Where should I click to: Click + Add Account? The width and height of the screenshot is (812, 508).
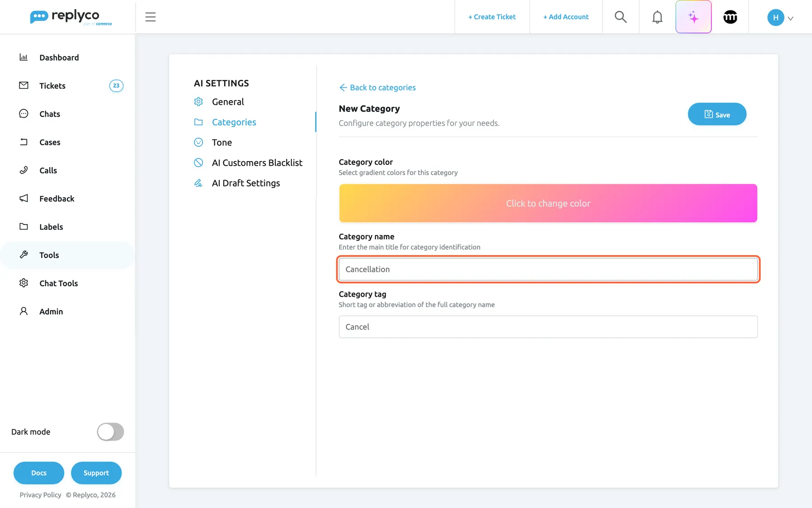pyautogui.click(x=566, y=17)
